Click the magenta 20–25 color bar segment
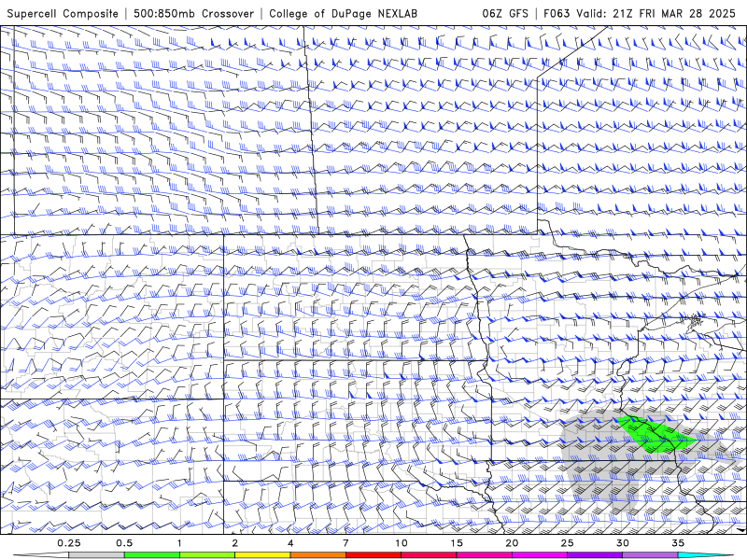 (x=540, y=555)
